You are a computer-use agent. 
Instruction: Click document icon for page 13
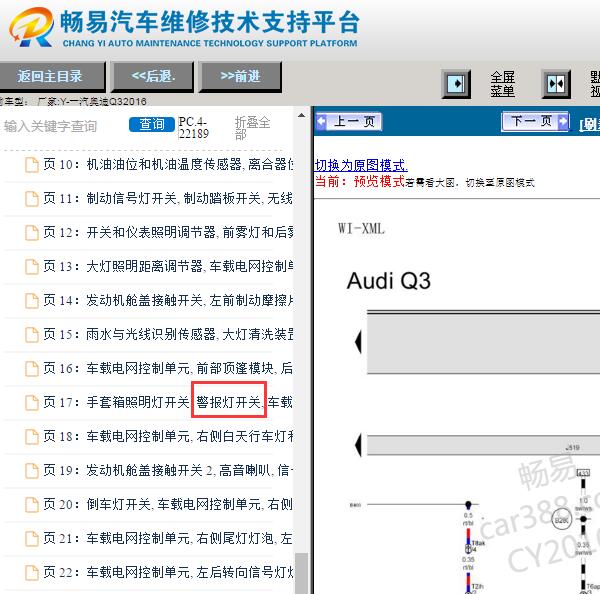32,267
